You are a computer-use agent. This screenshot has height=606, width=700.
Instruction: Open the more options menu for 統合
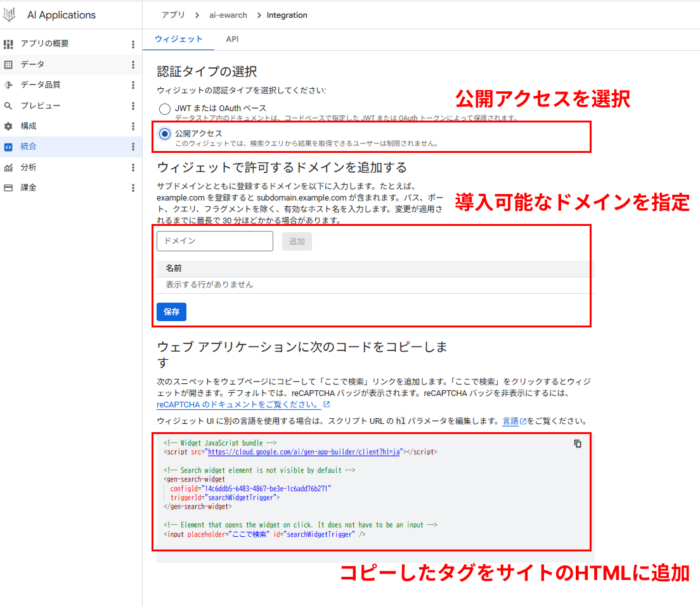[x=133, y=147]
